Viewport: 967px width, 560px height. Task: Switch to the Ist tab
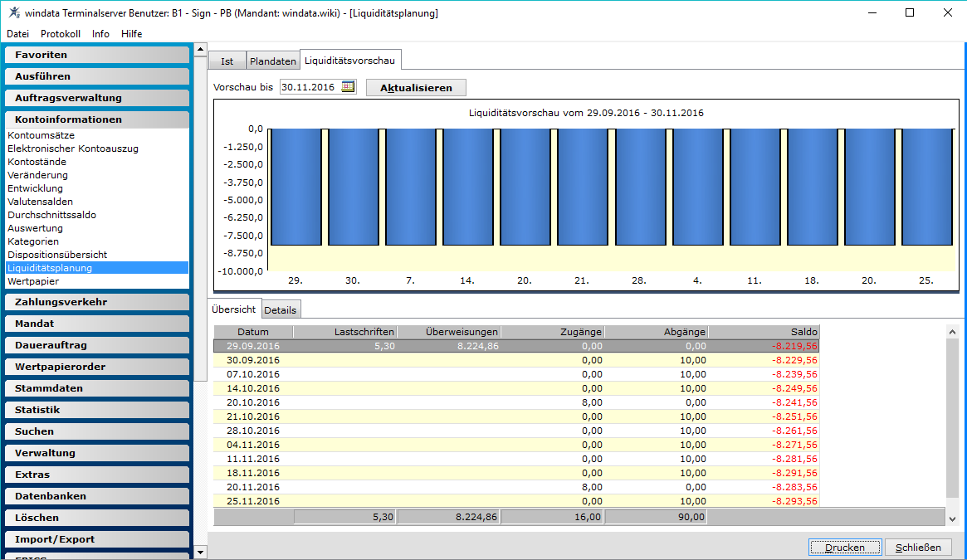click(227, 61)
